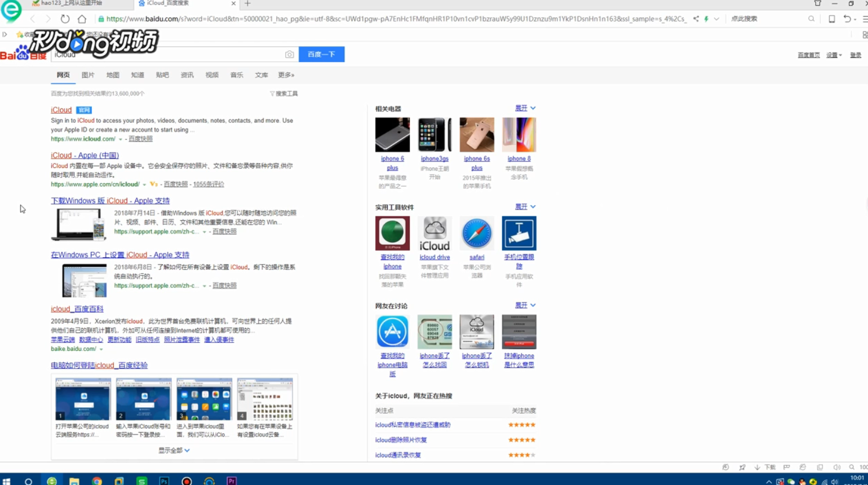Launch Google Chrome from the taskbar

point(97,481)
